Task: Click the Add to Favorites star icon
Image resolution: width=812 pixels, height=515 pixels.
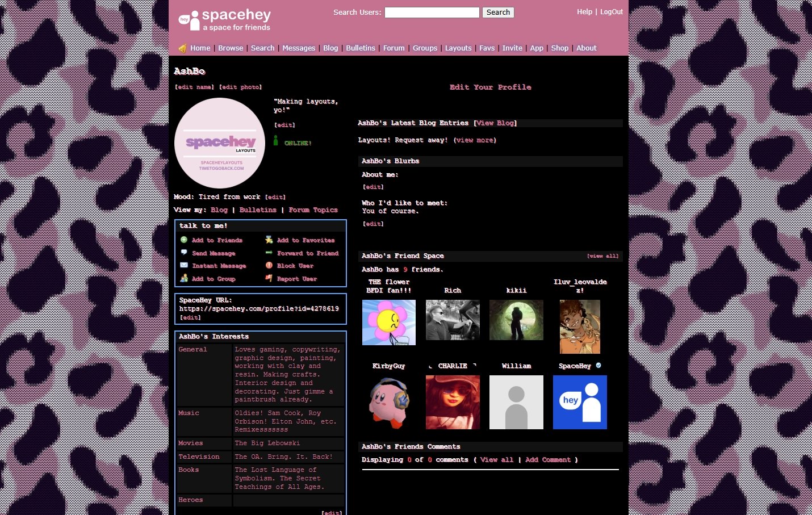Action: tap(269, 240)
